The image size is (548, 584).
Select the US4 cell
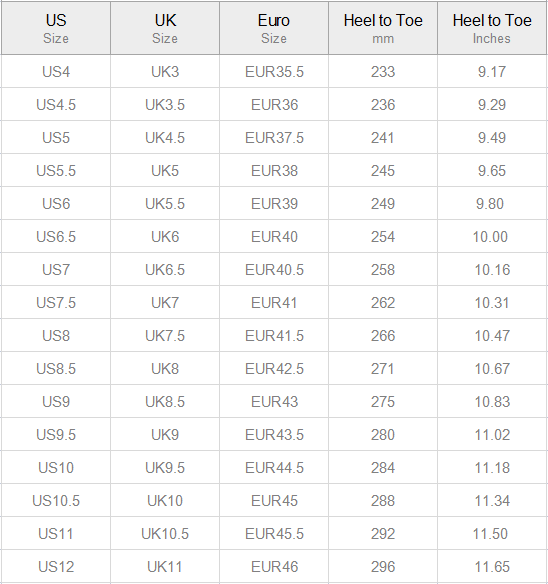click(x=56, y=72)
